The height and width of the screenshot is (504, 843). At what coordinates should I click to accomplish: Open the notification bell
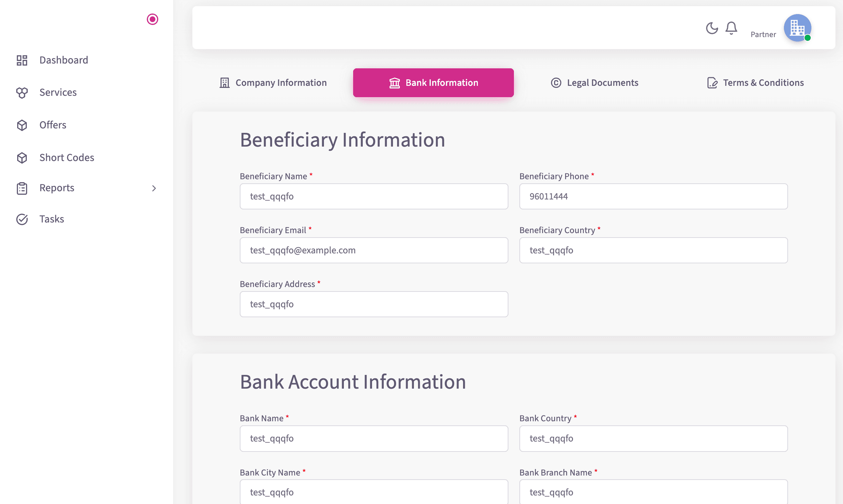tap(731, 28)
